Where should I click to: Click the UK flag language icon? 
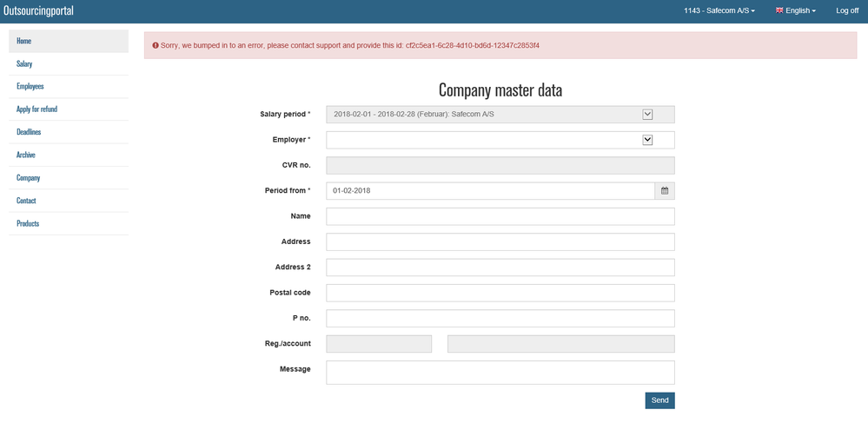click(779, 10)
